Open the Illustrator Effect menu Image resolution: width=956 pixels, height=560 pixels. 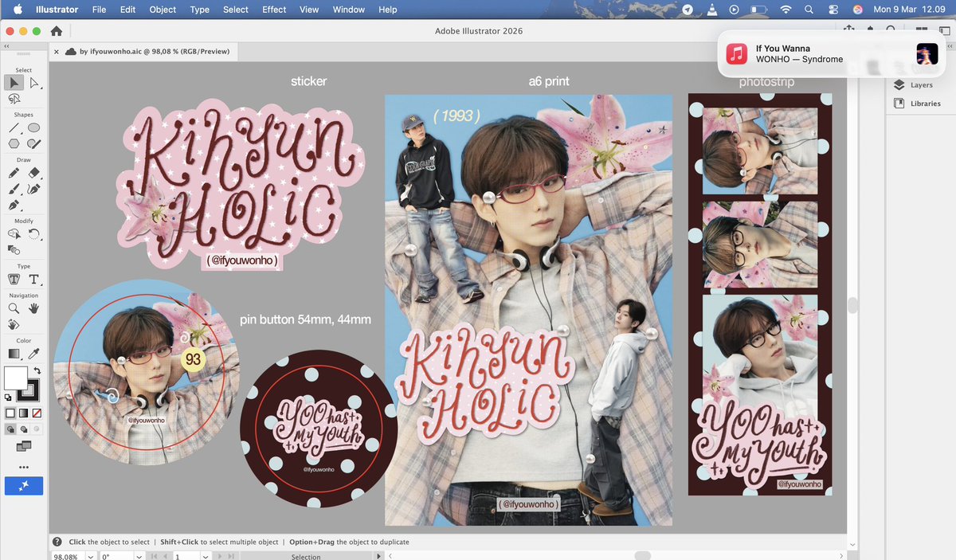[274, 10]
